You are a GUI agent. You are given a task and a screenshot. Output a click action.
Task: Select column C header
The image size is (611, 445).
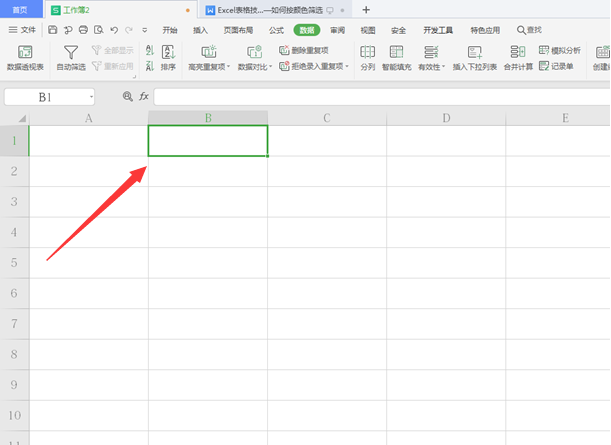327,118
